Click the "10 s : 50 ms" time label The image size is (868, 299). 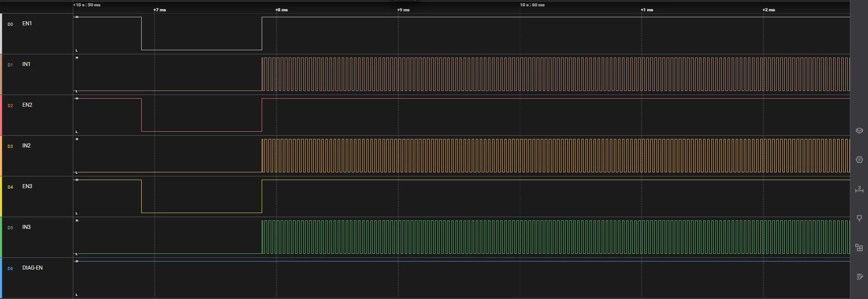click(88, 5)
